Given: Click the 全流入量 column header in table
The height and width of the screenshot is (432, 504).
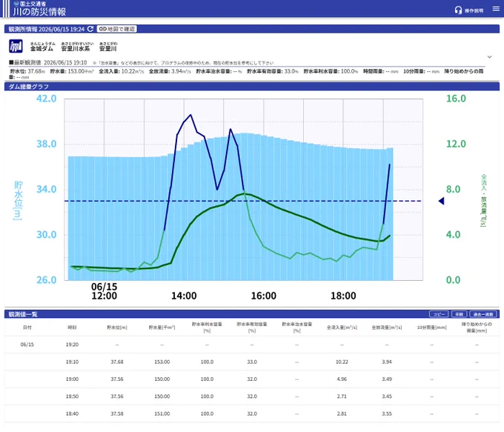Looking at the screenshot, I should (342, 328).
